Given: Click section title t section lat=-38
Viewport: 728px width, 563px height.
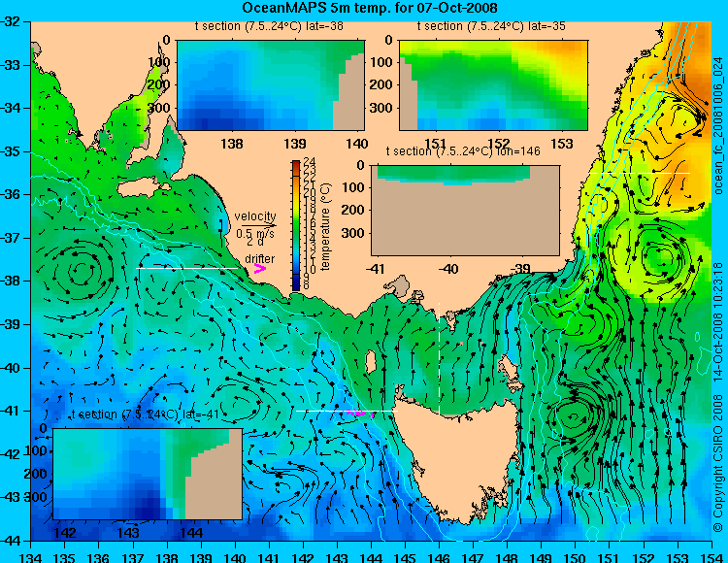Looking at the screenshot, I should [x=269, y=26].
